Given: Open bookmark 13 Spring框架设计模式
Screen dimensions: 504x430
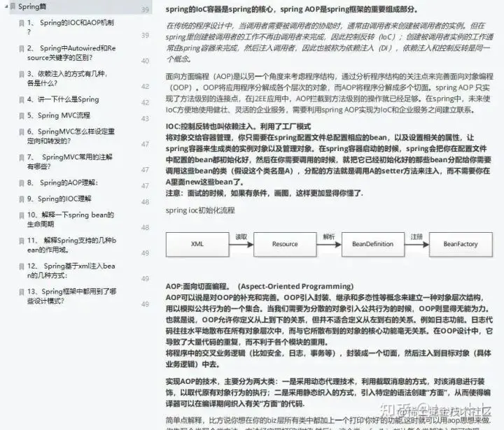Looking at the screenshot, I should pyautogui.click(x=71, y=296).
